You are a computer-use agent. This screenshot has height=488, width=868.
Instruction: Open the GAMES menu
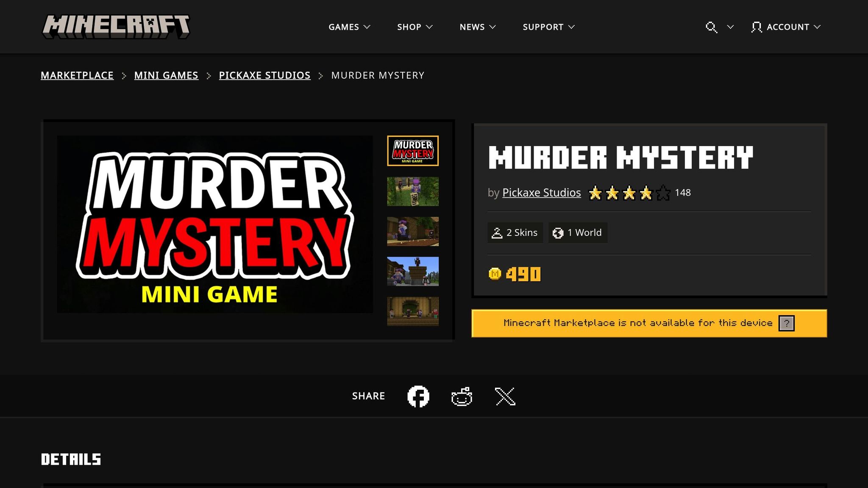(x=349, y=27)
